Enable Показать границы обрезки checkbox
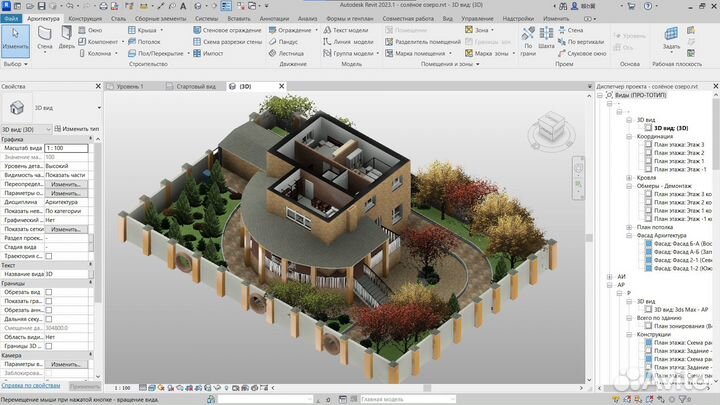The height and width of the screenshot is (405, 720). click(x=49, y=301)
